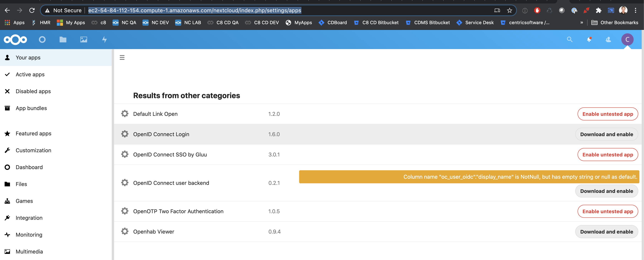Open search with the magnifier icon
Screen dimensions: 644x260
tap(569, 39)
